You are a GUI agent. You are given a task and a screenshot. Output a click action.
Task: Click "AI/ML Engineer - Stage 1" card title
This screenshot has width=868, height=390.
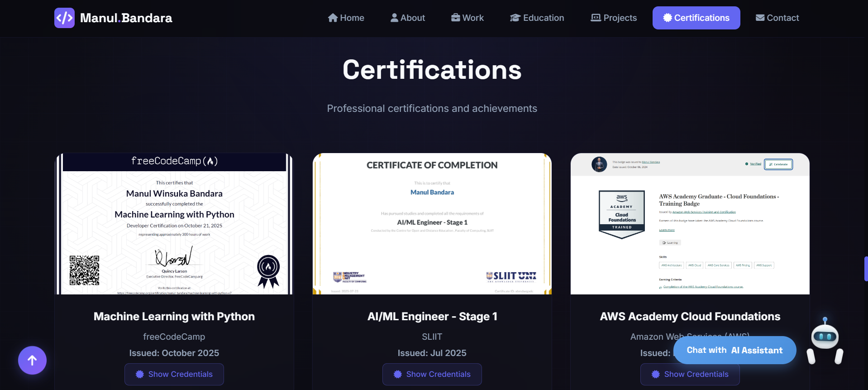click(432, 316)
